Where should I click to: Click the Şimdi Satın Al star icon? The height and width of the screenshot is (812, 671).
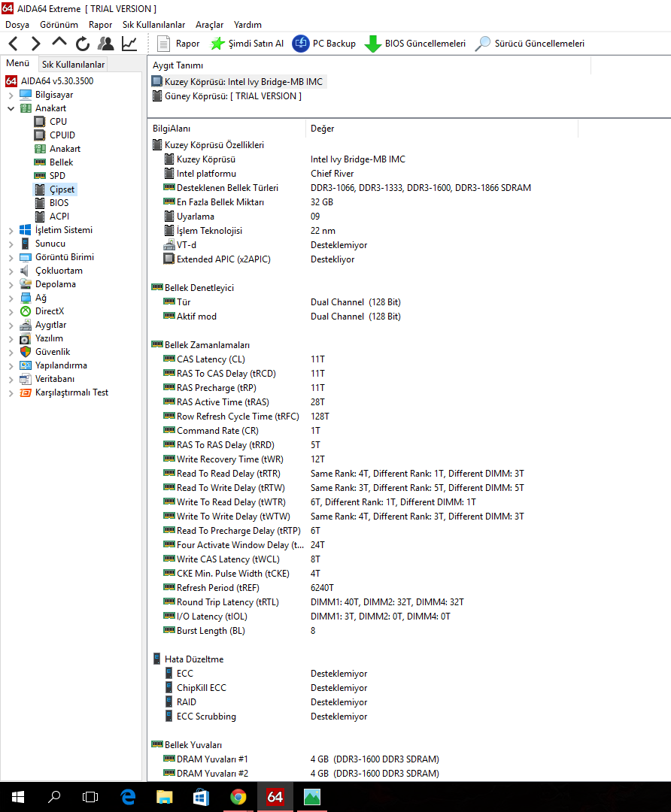pyautogui.click(x=217, y=44)
